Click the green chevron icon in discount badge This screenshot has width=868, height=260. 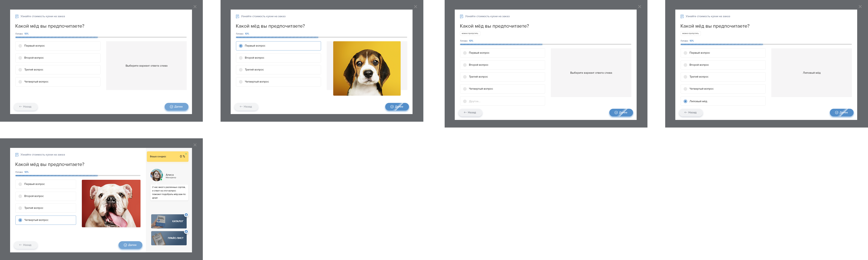click(x=186, y=154)
